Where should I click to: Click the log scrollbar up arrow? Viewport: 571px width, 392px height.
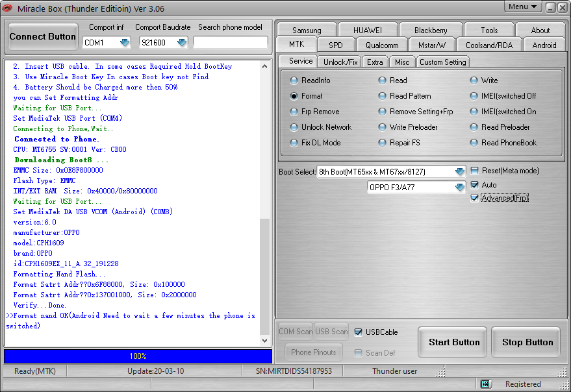[x=265, y=66]
